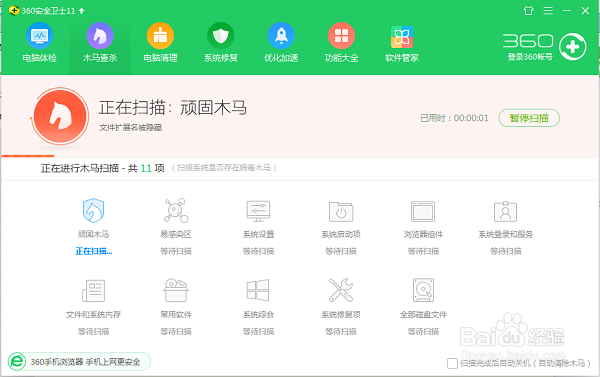Click the 系统修复项 tools icon
This screenshot has height=377, width=600.
[341, 290]
